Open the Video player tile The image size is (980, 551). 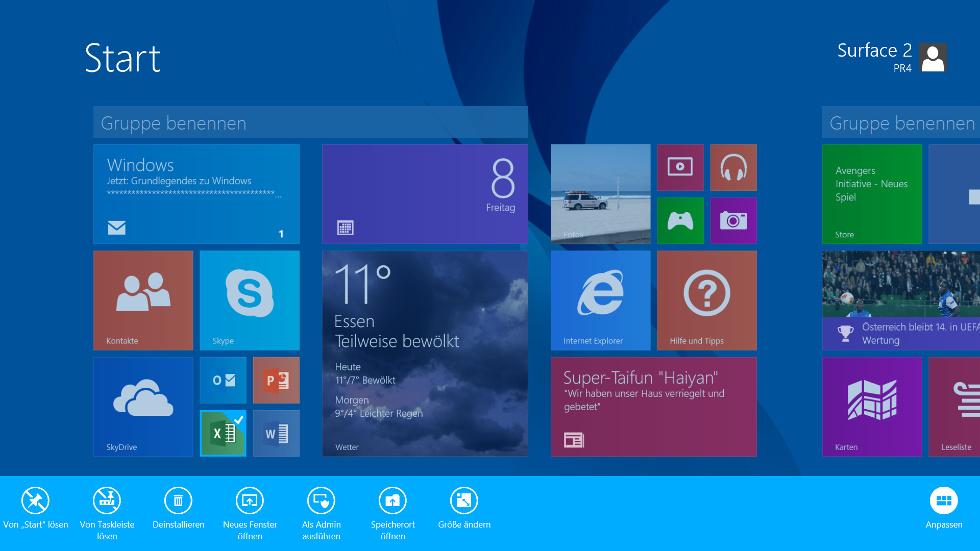(680, 167)
